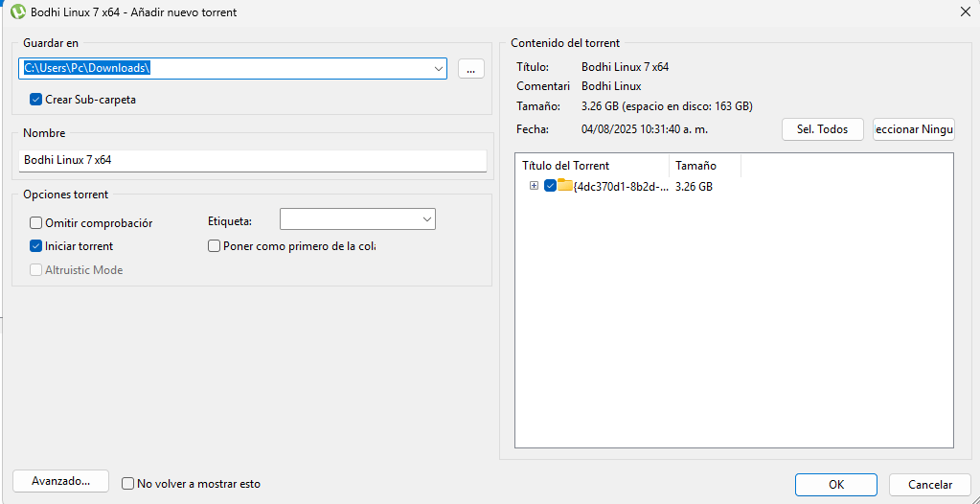
Task: Expand the torrent folder tree node
Action: tap(534, 186)
